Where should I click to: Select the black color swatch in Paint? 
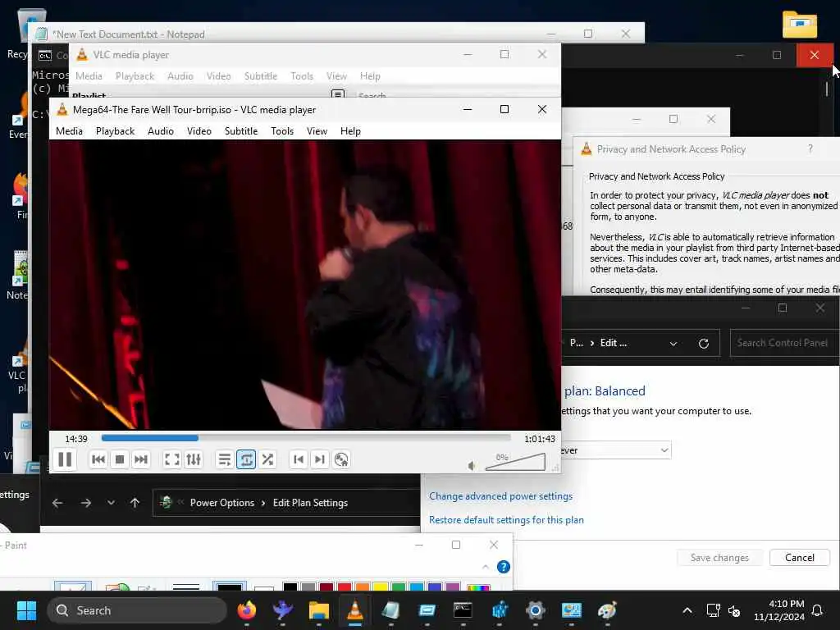pos(290,587)
